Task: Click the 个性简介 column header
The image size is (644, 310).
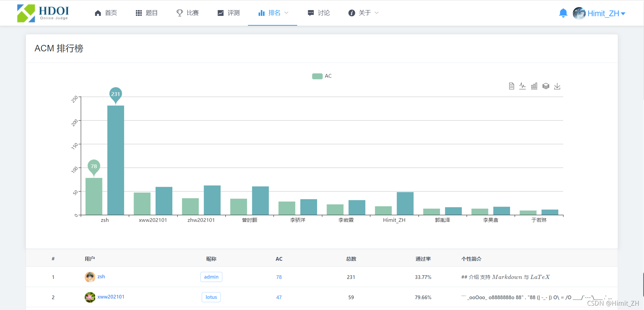Action: pos(472,259)
